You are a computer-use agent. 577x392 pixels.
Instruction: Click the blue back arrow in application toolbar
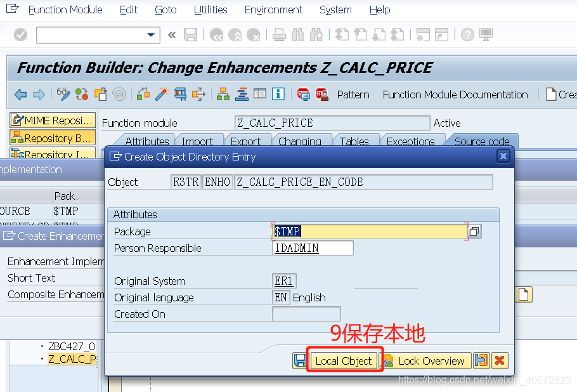(20, 95)
